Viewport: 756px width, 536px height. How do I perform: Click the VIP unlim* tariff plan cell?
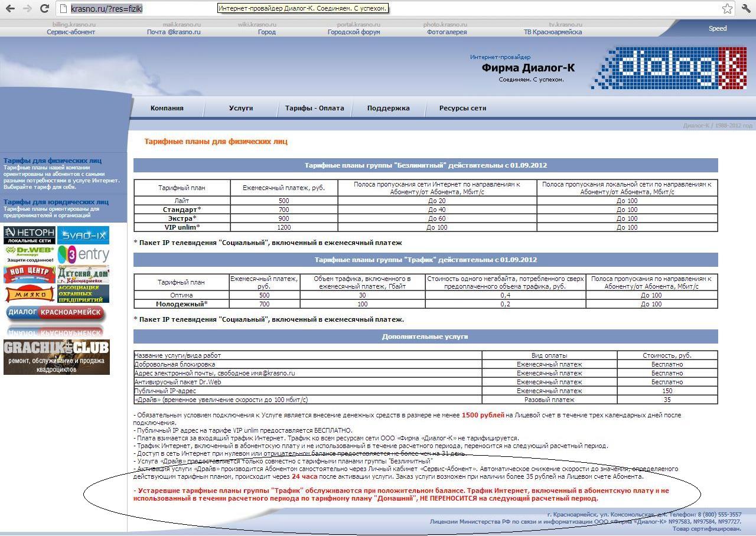click(182, 227)
